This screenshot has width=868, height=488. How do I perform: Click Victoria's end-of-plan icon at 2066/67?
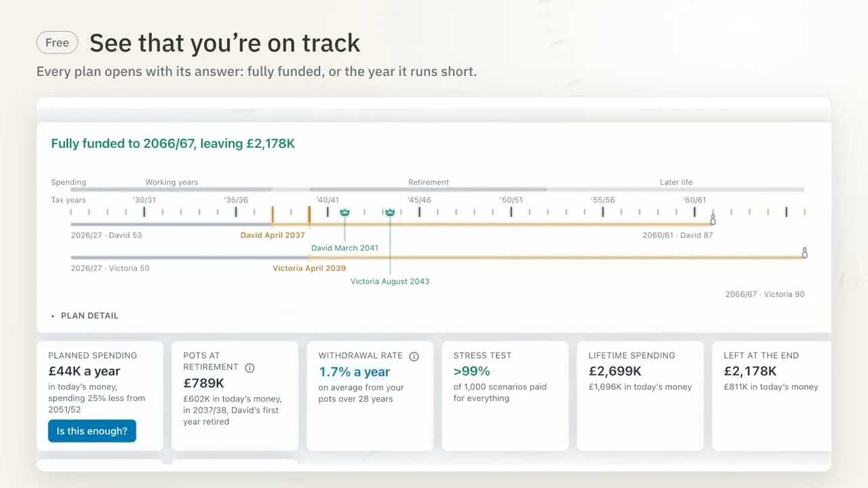(804, 253)
